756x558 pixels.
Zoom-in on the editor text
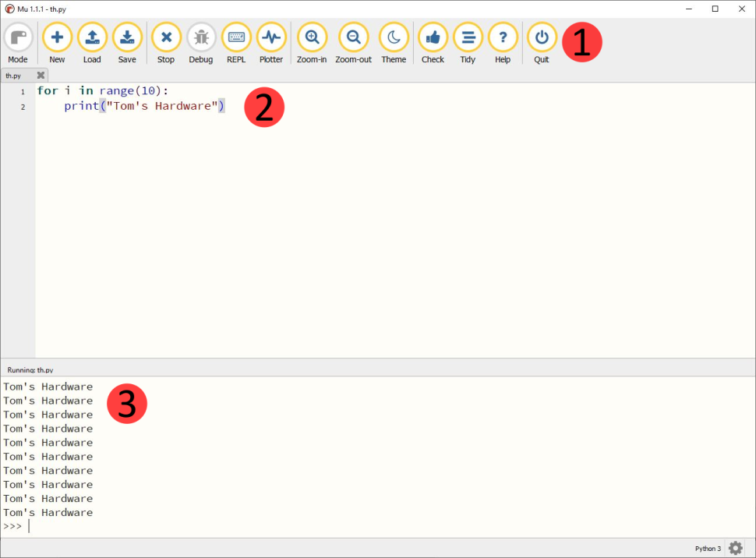click(x=312, y=43)
